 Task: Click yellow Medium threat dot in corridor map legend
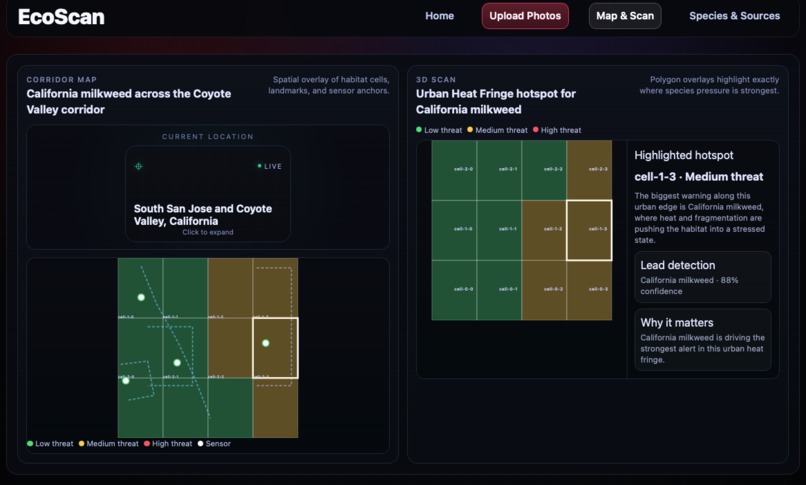click(81, 443)
